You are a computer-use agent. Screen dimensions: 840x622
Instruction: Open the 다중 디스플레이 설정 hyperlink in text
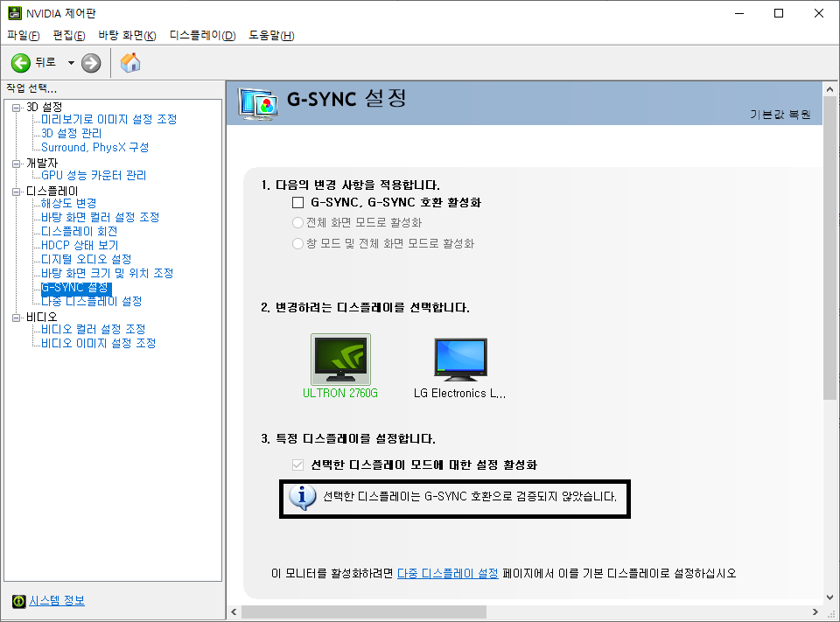447,573
